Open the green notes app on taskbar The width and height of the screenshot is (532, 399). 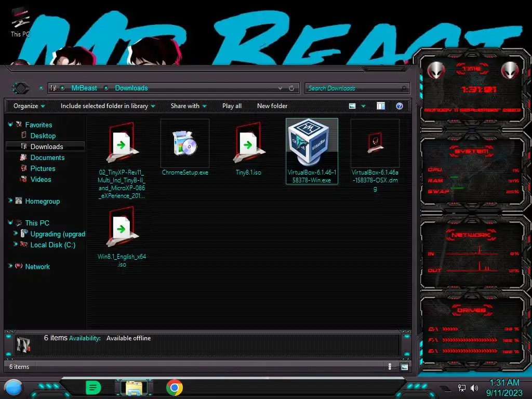click(94, 388)
